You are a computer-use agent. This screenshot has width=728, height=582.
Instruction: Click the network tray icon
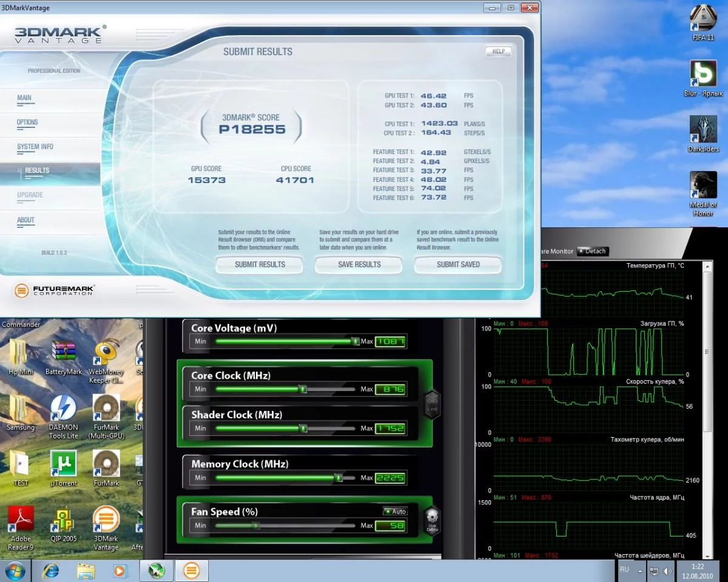(x=654, y=570)
